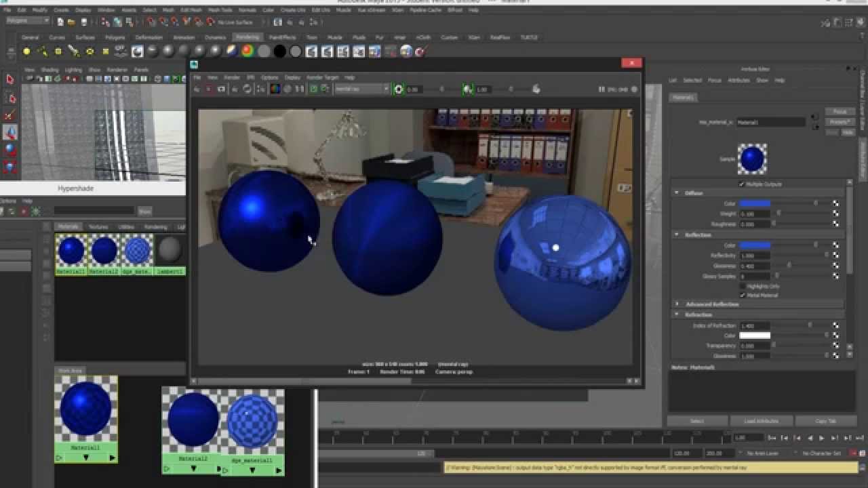Click the blue sphere icon in toolbox

(x=9, y=150)
